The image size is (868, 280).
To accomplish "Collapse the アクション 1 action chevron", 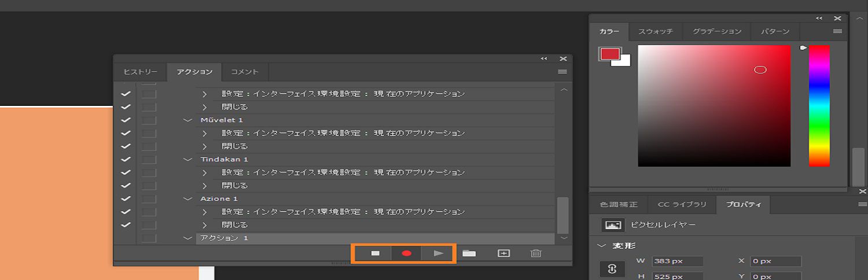I will [x=187, y=238].
